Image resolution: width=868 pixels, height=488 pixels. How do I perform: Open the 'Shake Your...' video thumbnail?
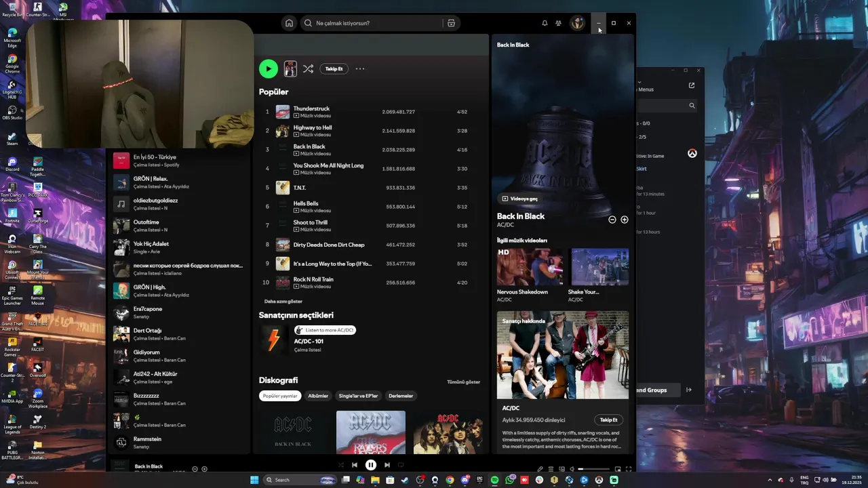click(x=599, y=267)
